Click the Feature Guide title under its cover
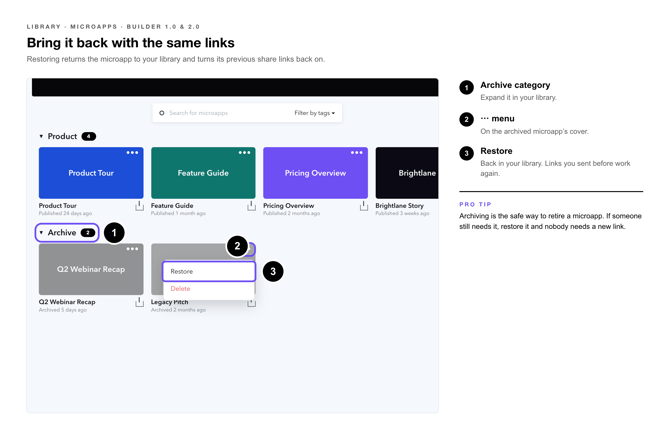Viewport: 670px width, 430px height. click(172, 206)
